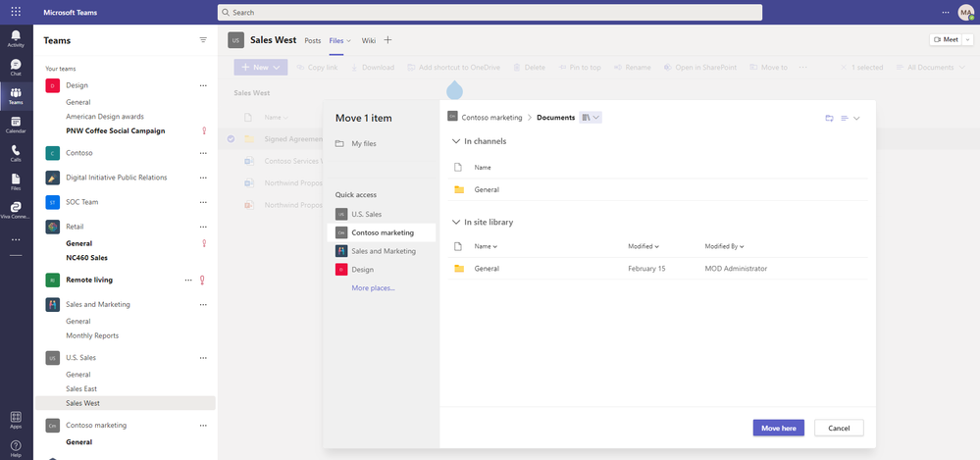Switch to the Wiki tab
This screenshot has height=460, width=980.
click(x=369, y=40)
